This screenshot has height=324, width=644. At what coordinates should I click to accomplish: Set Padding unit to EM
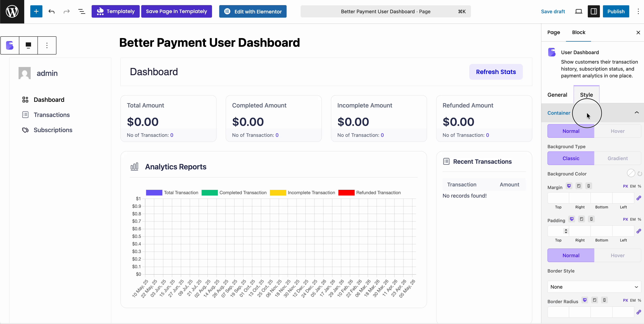click(632, 219)
